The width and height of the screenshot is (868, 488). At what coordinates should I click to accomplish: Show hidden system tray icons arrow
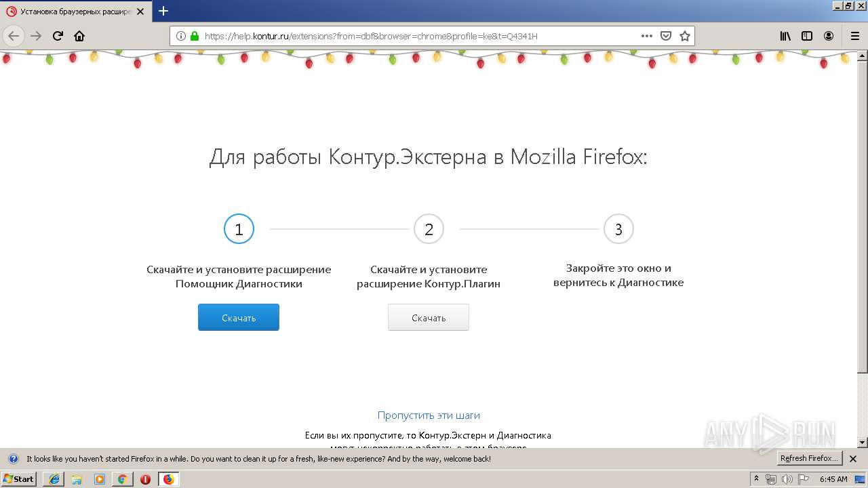coord(757,479)
